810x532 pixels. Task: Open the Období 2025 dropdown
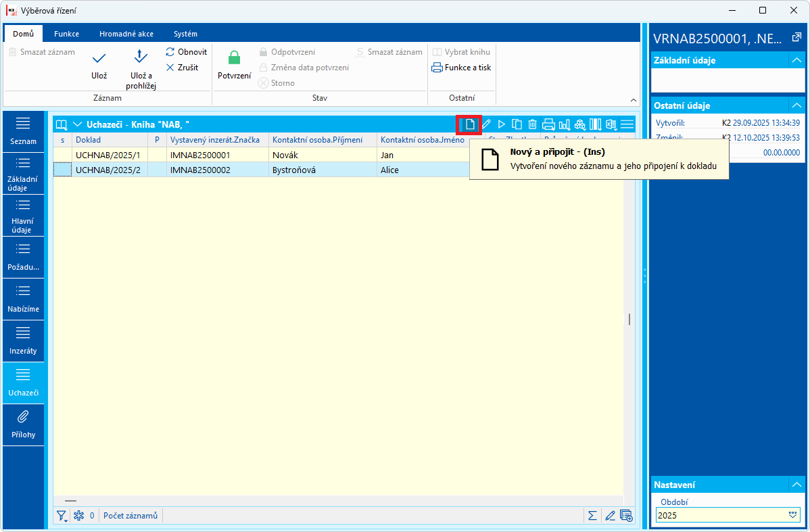pos(793,515)
